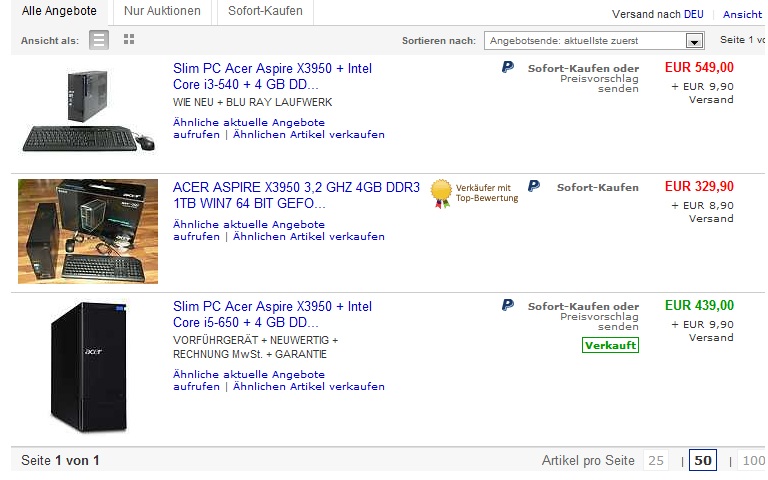
Task: Sell similar item link under 3,2 GHZ listing
Action: point(309,237)
